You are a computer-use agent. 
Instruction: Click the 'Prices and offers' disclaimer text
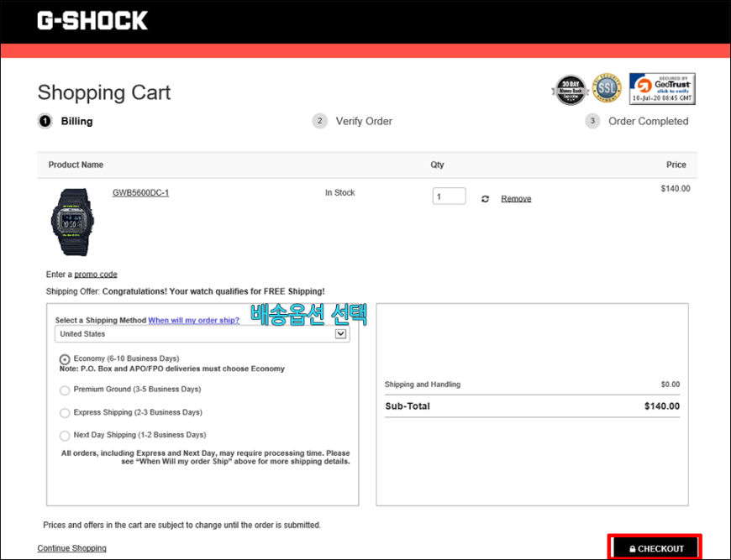point(182,525)
